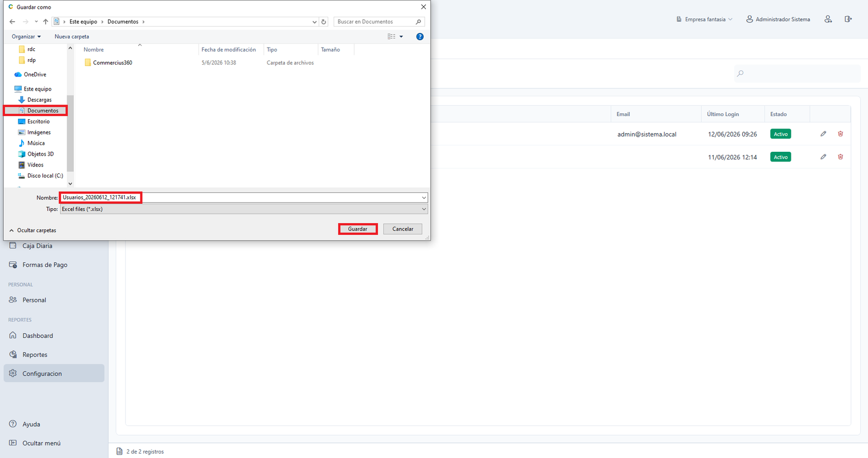Click the dialog help question mark icon

click(x=419, y=36)
